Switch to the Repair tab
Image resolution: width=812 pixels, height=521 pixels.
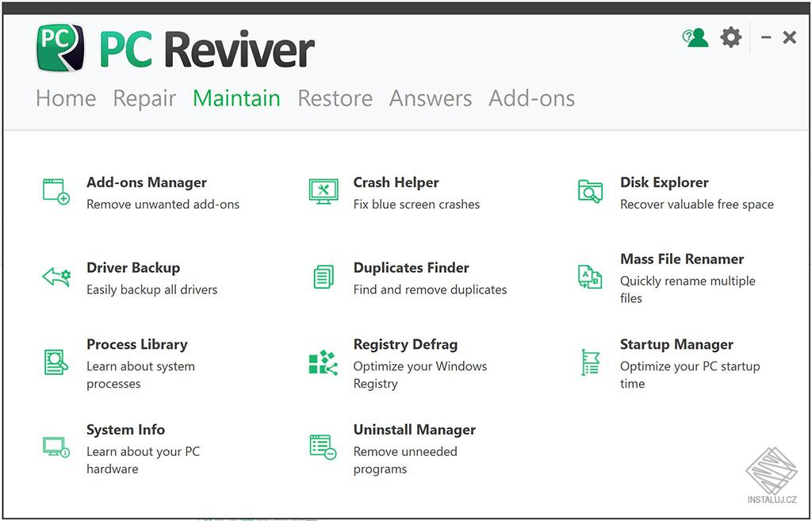[144, 98]
